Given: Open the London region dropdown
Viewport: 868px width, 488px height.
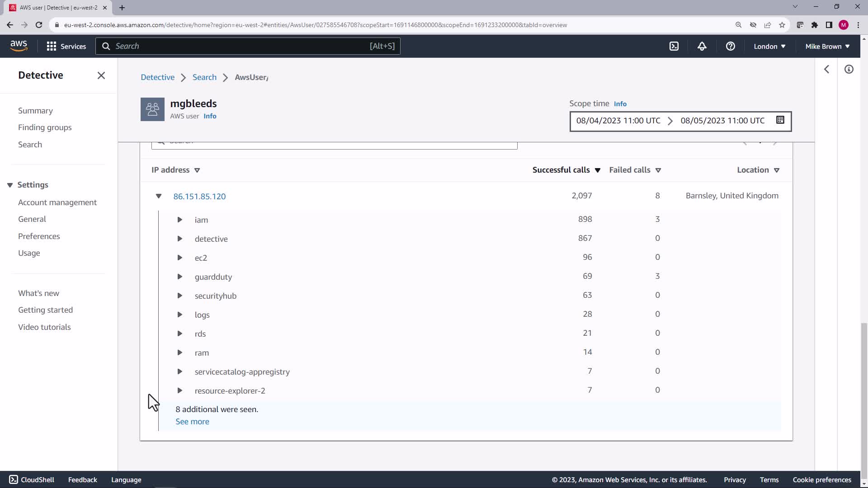Looking at the screenshot, I should 769,46.
